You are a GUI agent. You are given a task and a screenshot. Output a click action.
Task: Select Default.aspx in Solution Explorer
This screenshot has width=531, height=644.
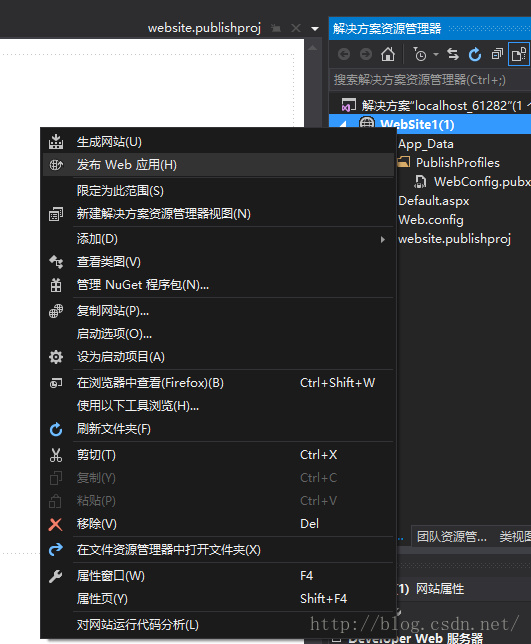pos(434,201)
